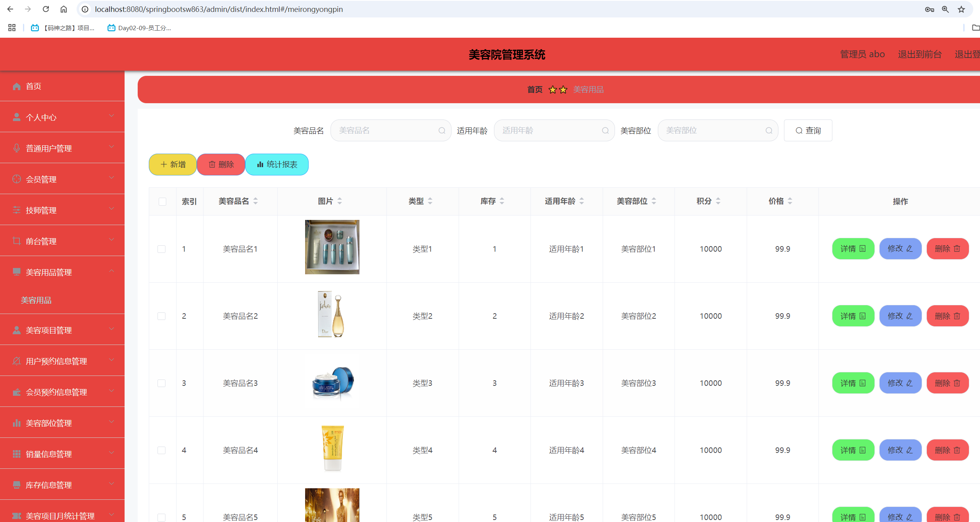Open the 退出到前台 menu item
Viewport: 980px width, 522px height.
[920, 54]
